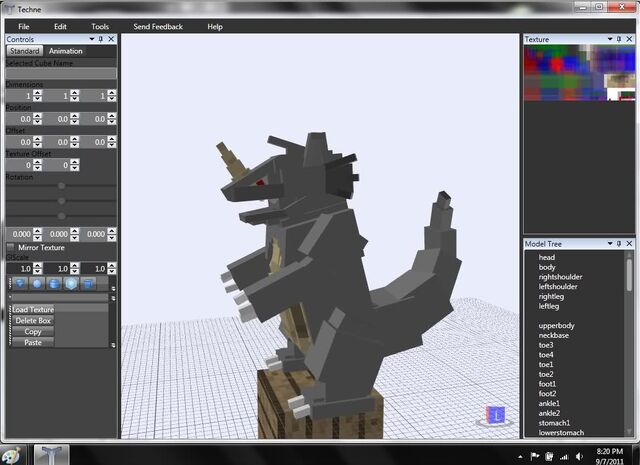Open the Tools menu

click(100, 27)
